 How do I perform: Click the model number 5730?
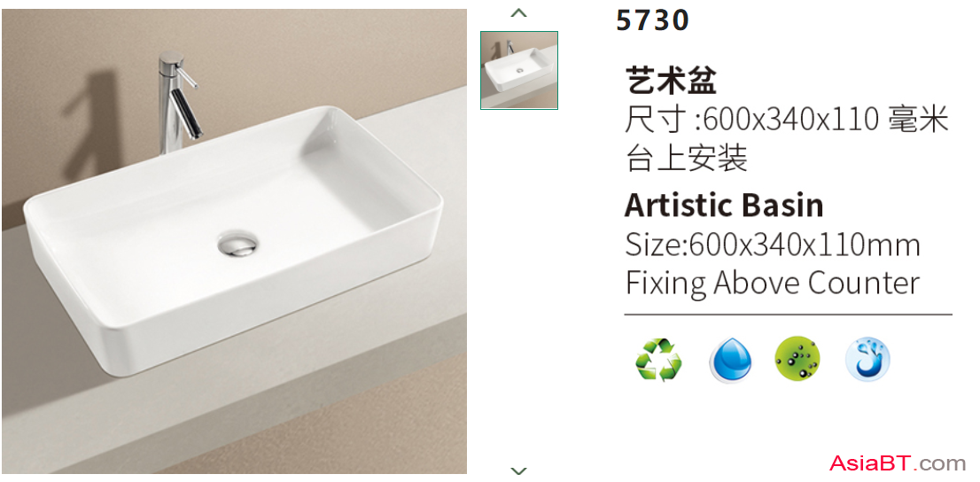tap(652, 20)
